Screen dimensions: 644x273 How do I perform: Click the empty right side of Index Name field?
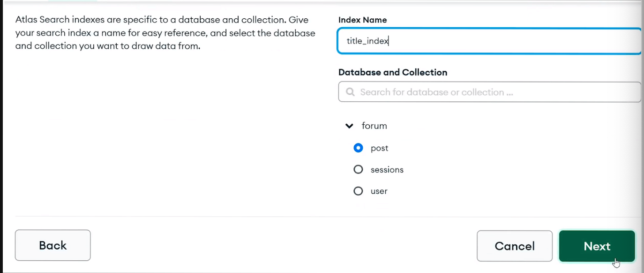(516, 41)
